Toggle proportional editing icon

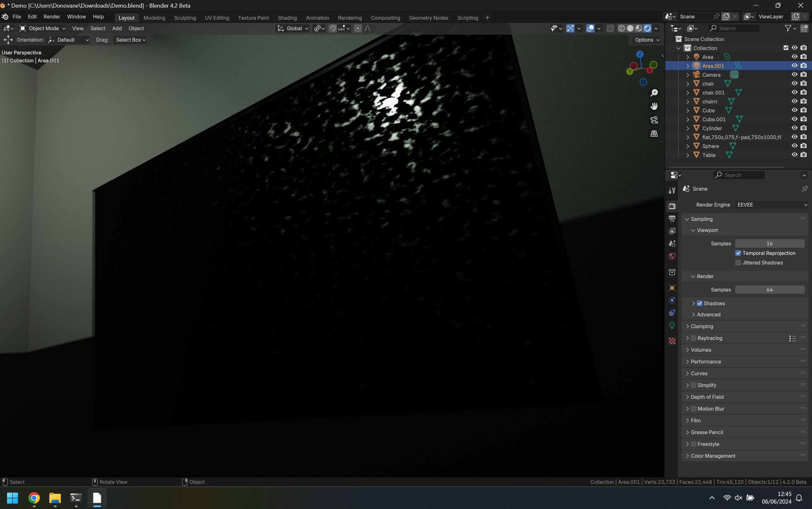358,29
